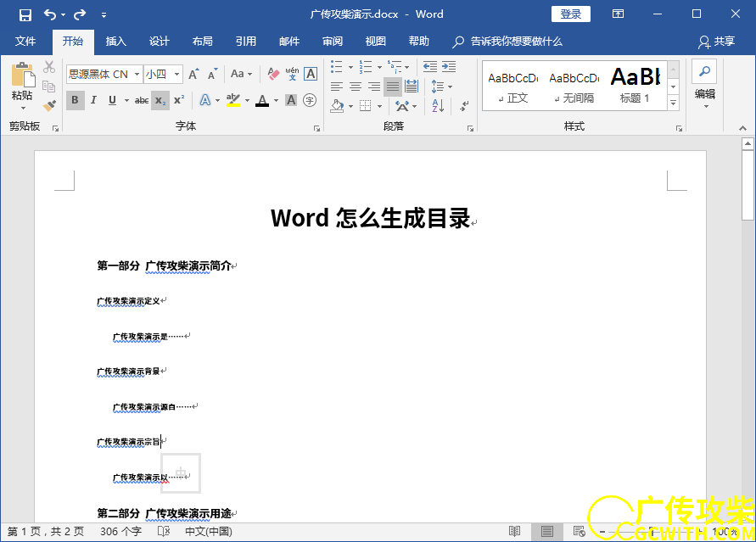This screenshot has height=542, width=756.
Task: Check proofing errors icon in status bar
Action: (x=164, y=532)
